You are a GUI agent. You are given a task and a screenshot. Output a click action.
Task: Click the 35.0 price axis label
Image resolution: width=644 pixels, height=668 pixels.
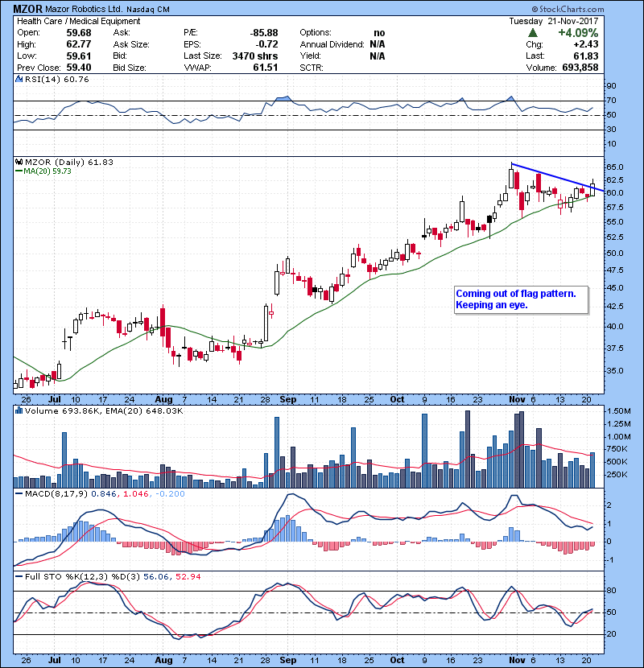614,370
